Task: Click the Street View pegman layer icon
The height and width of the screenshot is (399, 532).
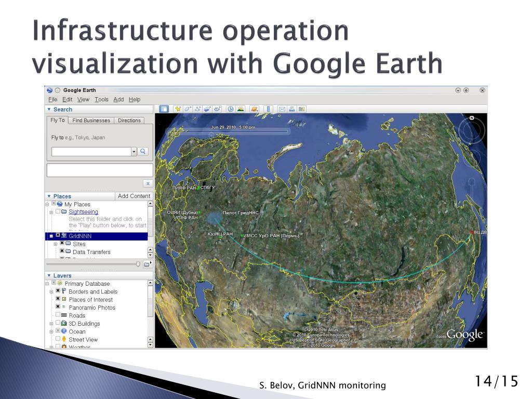Action: (x=64, y=339)
